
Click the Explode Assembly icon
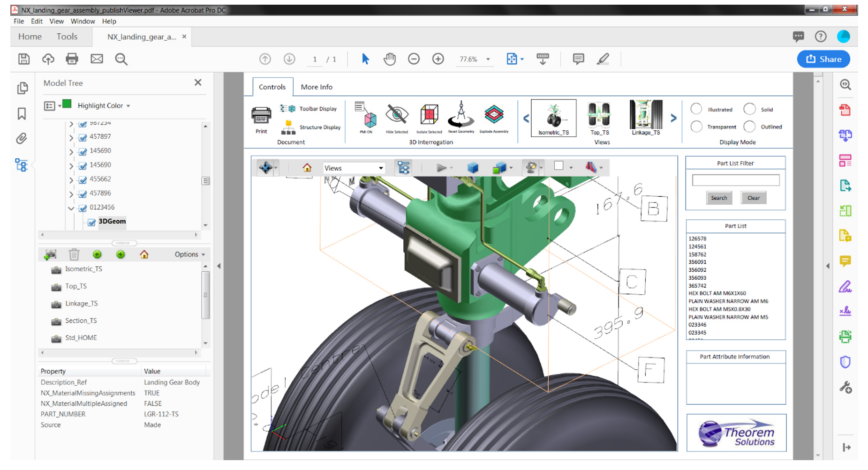[494, 115]
